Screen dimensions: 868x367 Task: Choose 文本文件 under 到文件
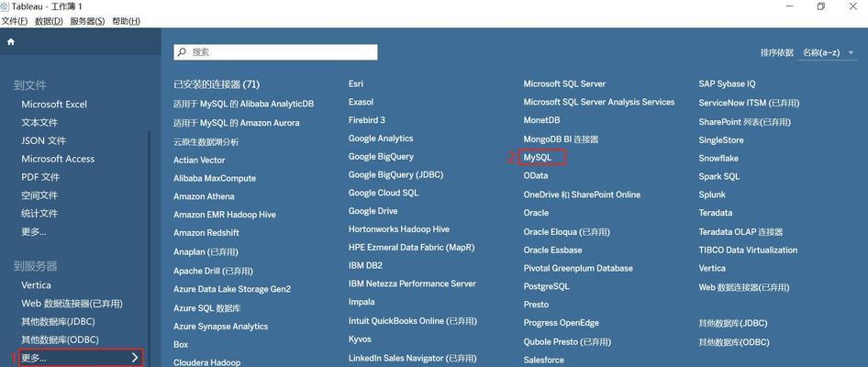39,122
